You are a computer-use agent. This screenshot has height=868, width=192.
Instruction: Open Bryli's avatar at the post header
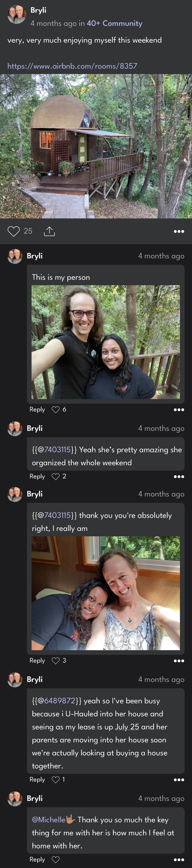[x=17, y=15]
